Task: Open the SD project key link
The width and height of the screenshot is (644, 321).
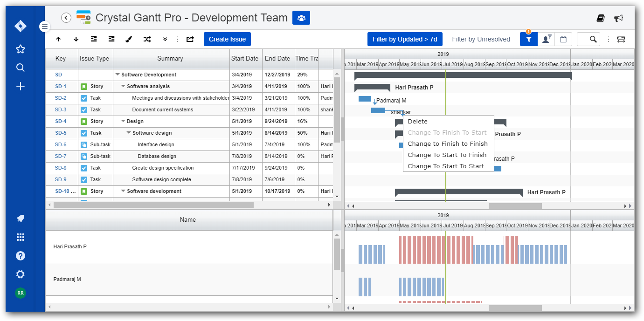Action: coord(58,75)
